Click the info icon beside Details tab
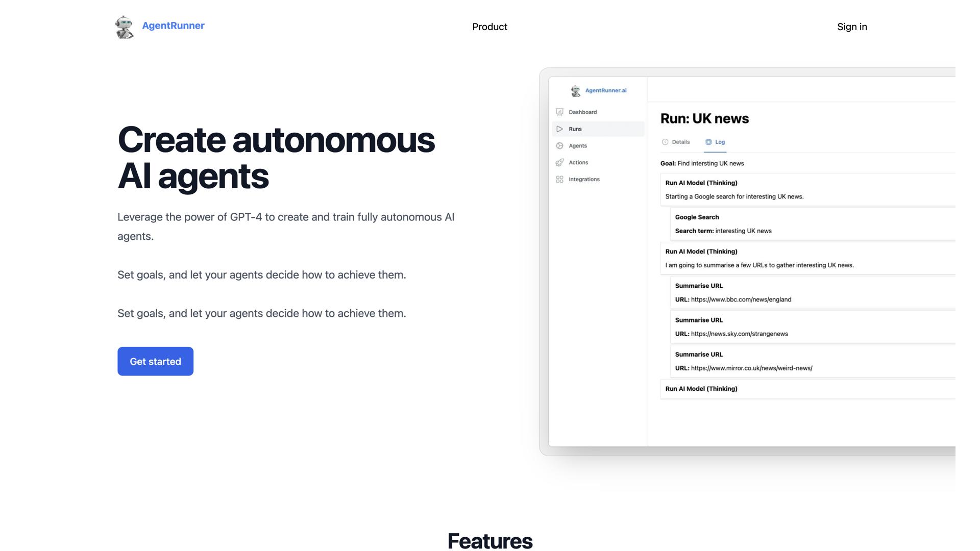Viewport: 980px width, 551px height. tap(665, 142)
